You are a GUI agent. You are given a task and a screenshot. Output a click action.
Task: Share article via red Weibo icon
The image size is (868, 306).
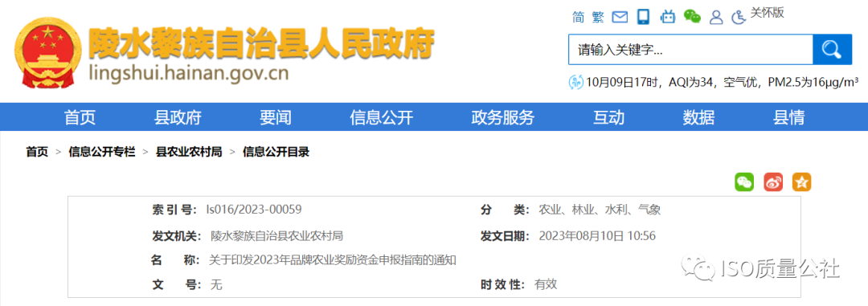coord(773,182)
